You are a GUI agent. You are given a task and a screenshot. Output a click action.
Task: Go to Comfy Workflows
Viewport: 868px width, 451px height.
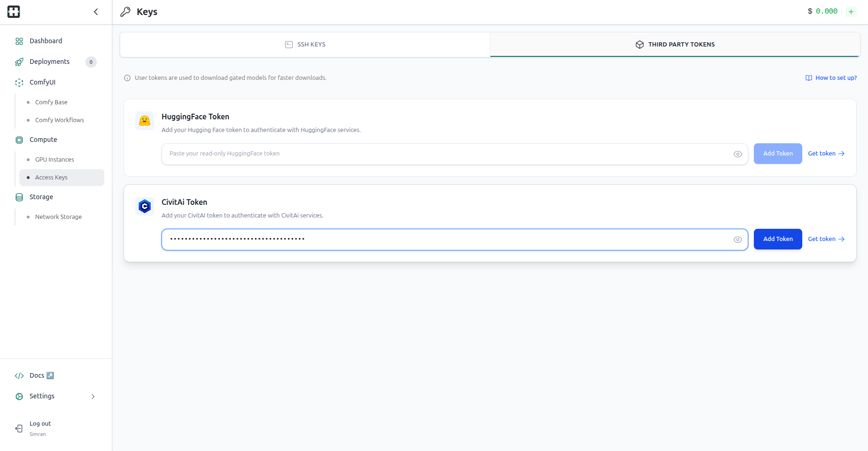(x=60, y=120)
